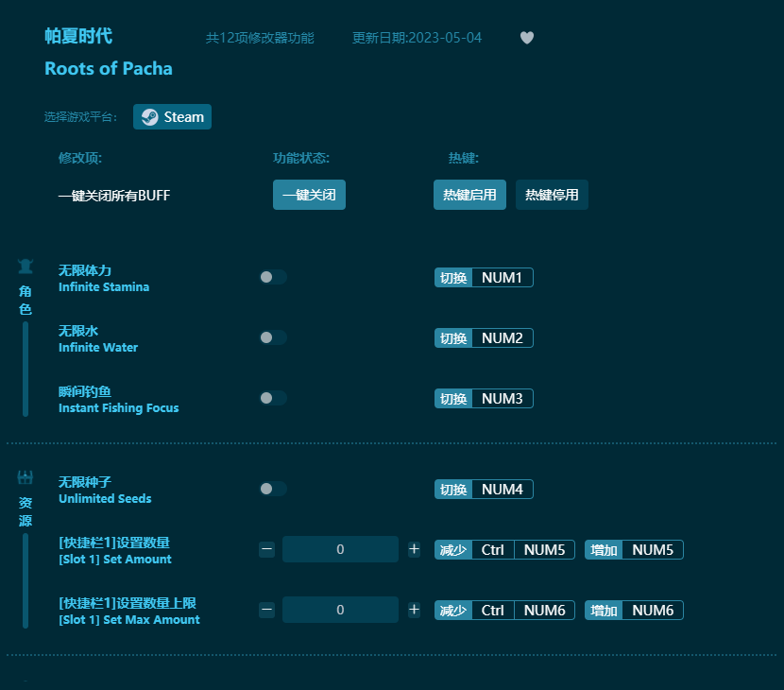Click the Steam logo icon

149,117
